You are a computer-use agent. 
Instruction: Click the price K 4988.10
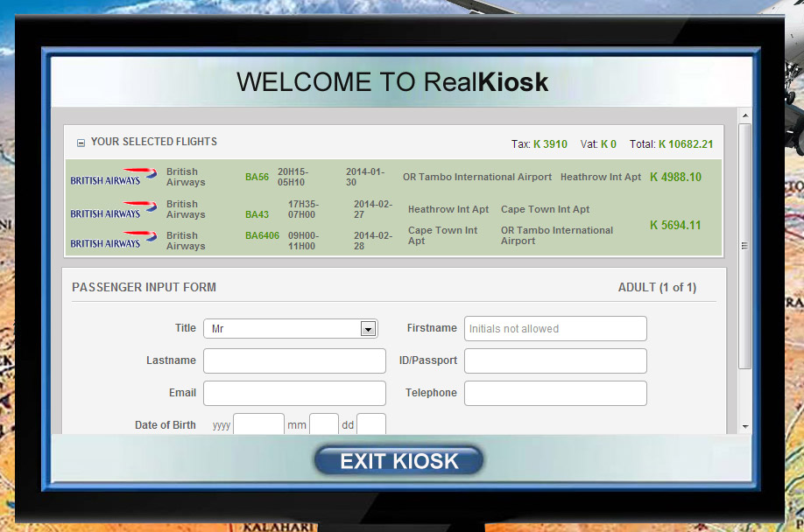675,177
